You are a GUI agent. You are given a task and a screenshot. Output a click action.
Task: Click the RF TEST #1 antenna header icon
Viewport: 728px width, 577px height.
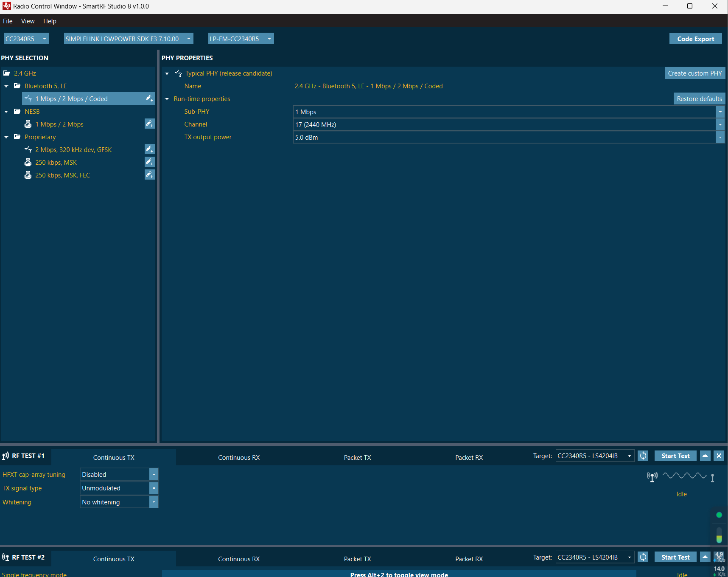[6, 456]
